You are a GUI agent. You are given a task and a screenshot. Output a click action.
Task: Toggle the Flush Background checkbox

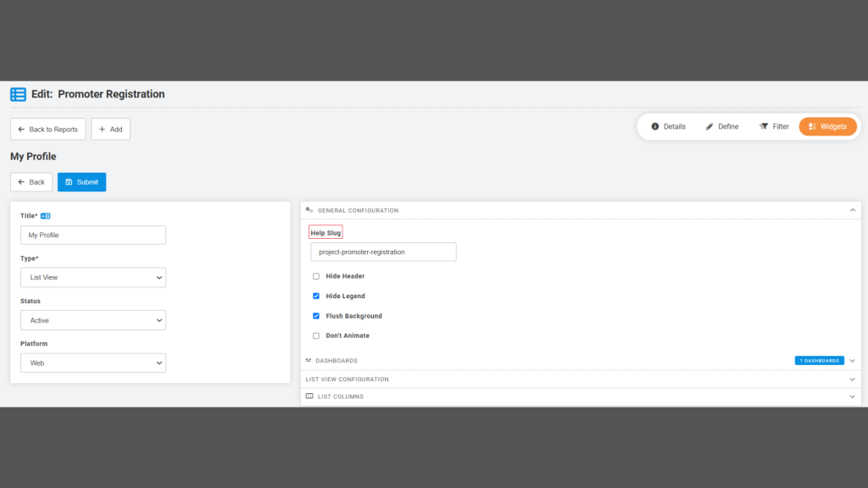pos(316,316)
